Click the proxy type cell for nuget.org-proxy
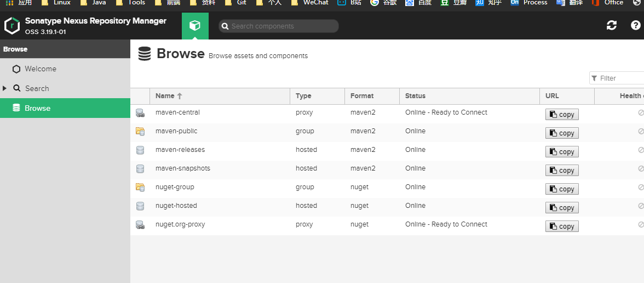The height and width of the screenshot is (283, 644). (304, 224)
